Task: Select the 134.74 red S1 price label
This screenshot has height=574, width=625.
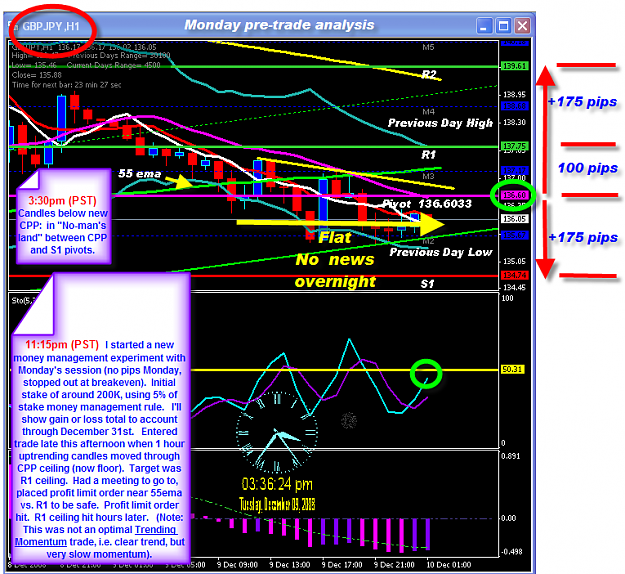Action: 515,275
